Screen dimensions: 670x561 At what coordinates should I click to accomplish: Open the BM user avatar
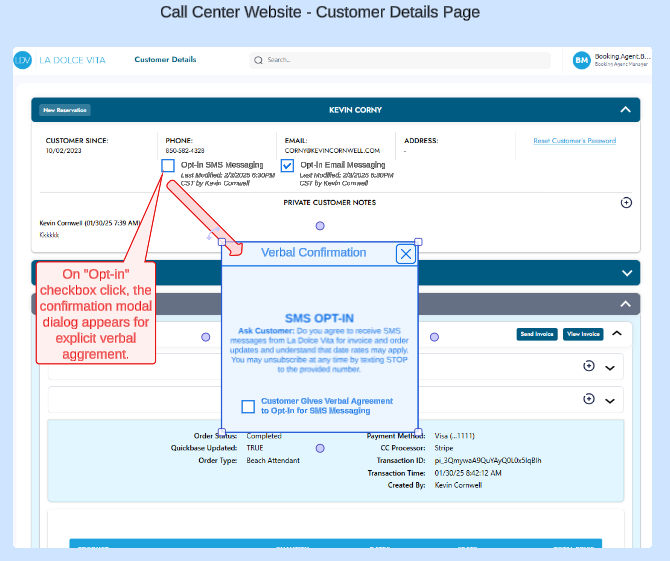tap(581, 60)
